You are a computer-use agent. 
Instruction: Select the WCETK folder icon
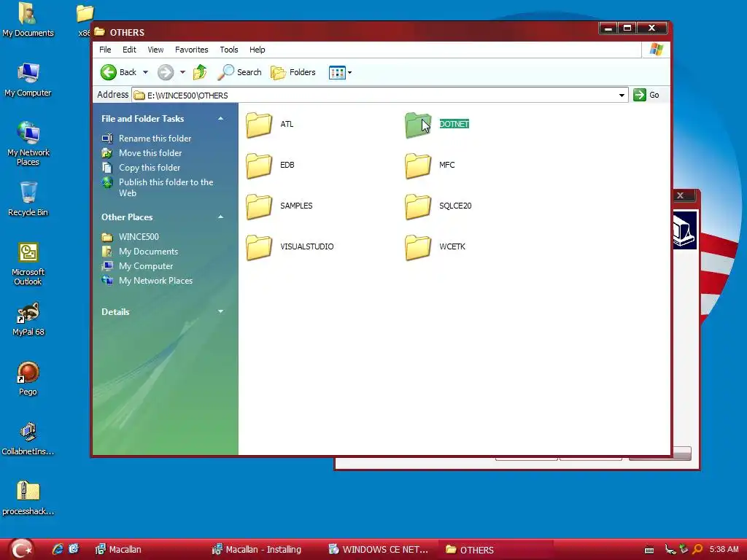tap(418, 248)
